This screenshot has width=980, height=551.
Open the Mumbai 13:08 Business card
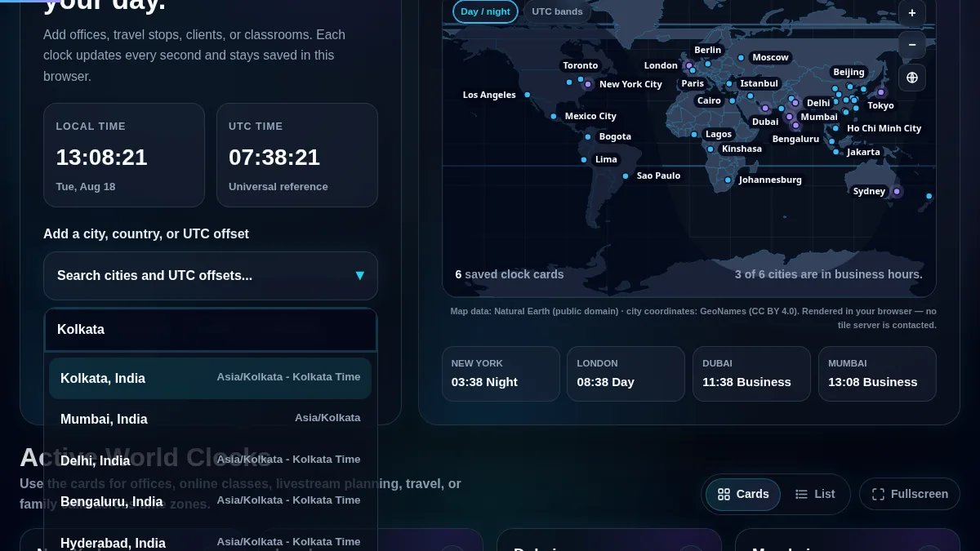click(877, 374)
